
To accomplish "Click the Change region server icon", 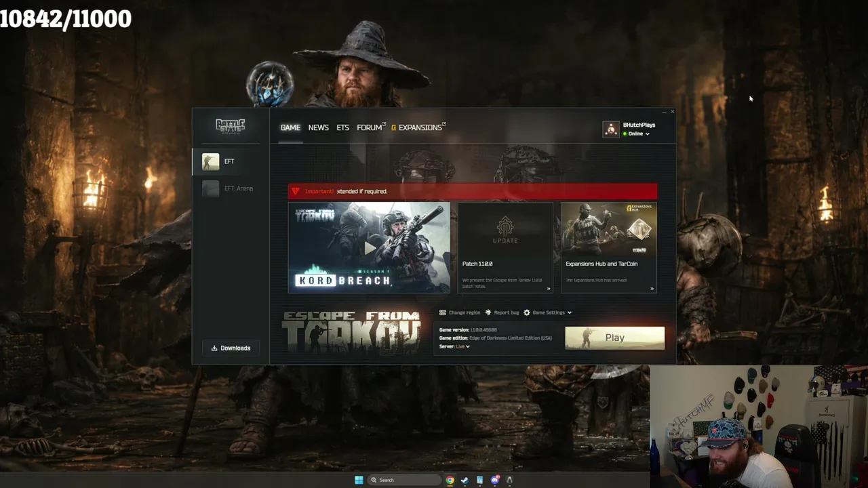I will pos(443,312).
